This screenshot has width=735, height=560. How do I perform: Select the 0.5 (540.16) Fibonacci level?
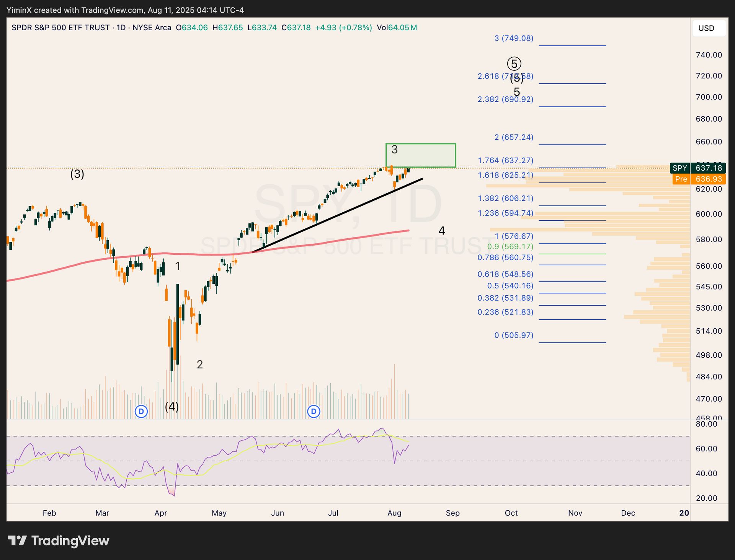pos(510,286)
